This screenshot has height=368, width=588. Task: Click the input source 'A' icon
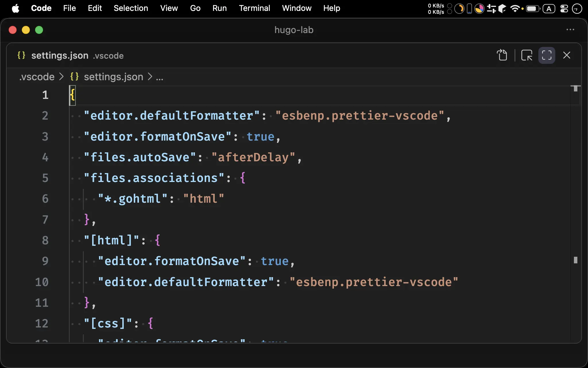[549, 9]
